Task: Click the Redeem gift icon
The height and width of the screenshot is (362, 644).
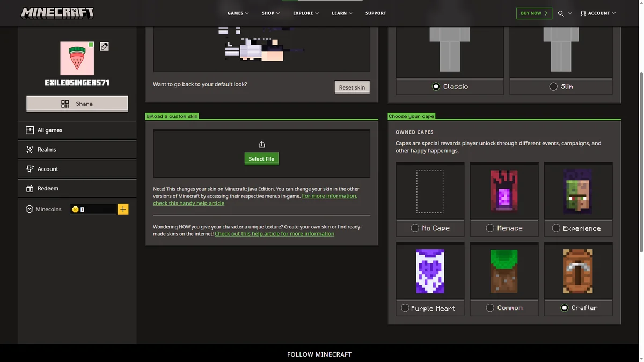Action: (x=30, y=188)
